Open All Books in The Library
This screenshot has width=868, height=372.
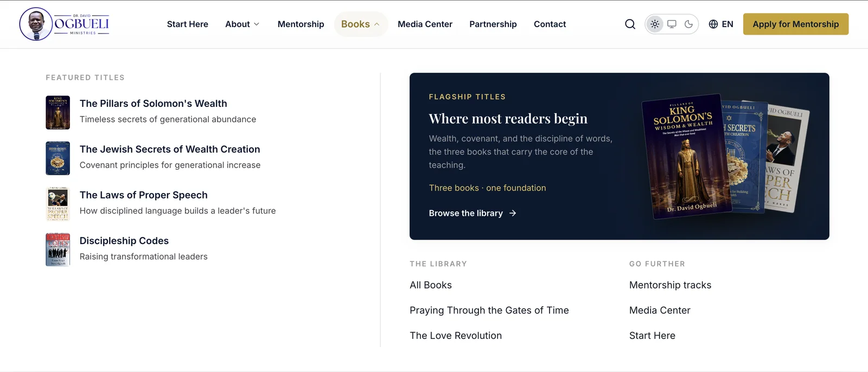[431, 285]
